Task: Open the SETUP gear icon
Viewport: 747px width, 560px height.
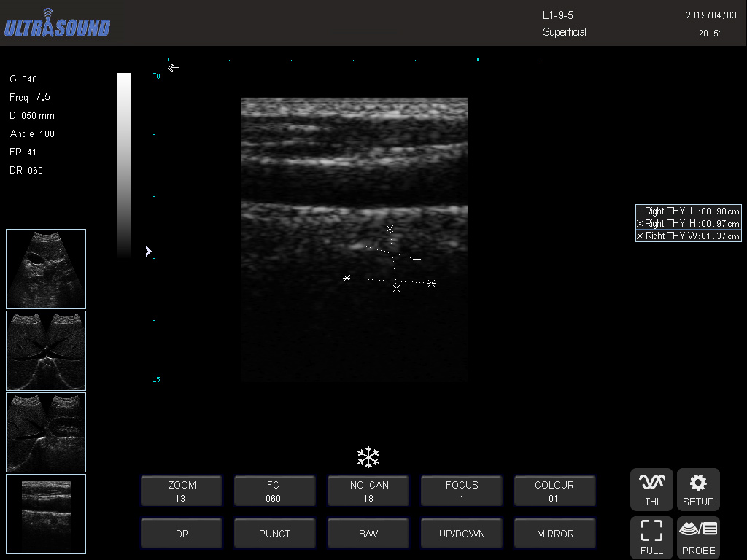Action: click(x=698, y=489)
